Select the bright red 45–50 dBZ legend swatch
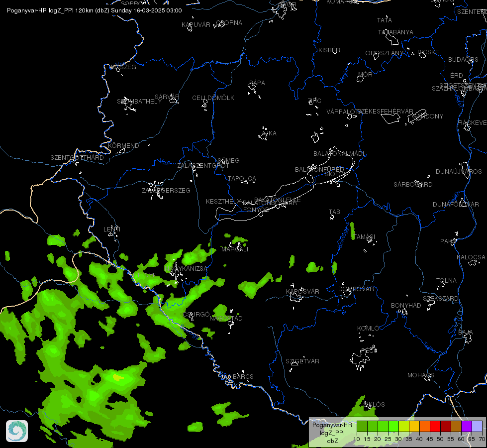Screen dimensions: 487x448 435,427
